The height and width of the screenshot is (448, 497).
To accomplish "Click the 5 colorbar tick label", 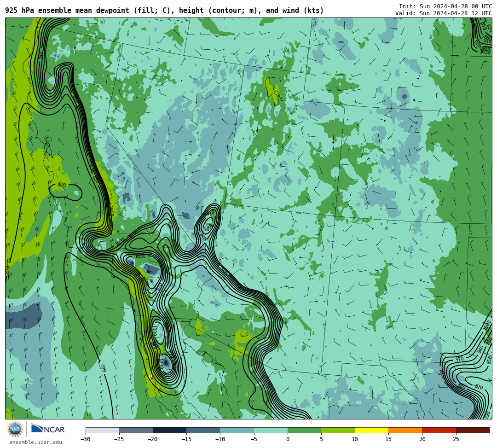I will point(321,439).
